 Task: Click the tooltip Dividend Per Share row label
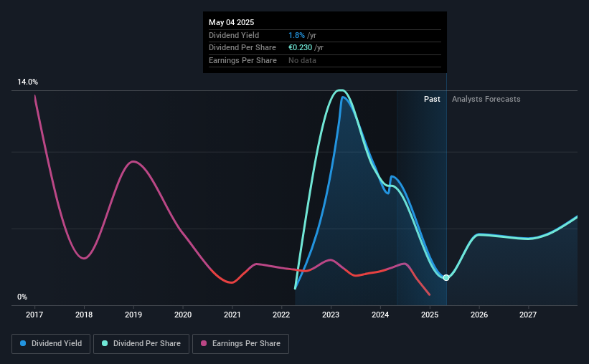(242, 48)
